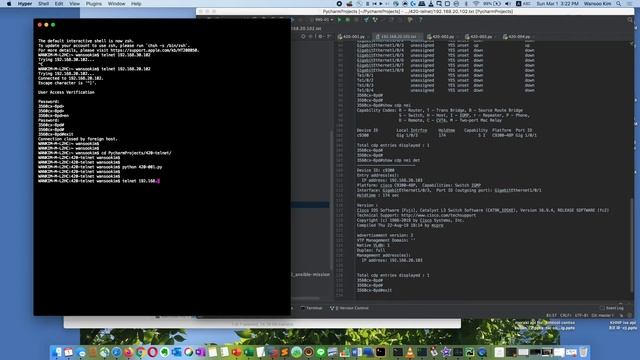Open the LINE messenger icon in the Dock
This screenshot has width=640, height=360.
point(321,352)
